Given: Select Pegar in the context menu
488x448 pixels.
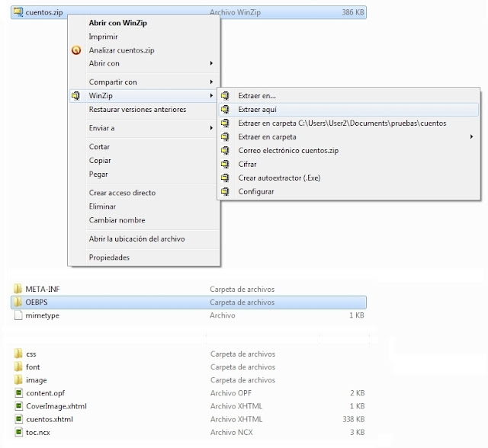Looking at the screenshot, I should [98, 174].
